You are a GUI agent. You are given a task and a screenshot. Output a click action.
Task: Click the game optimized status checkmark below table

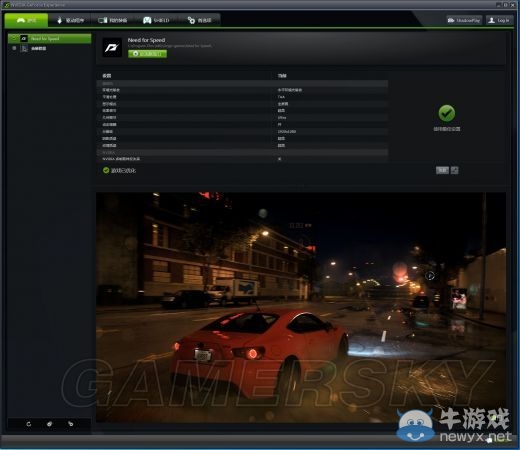[106, 170]
